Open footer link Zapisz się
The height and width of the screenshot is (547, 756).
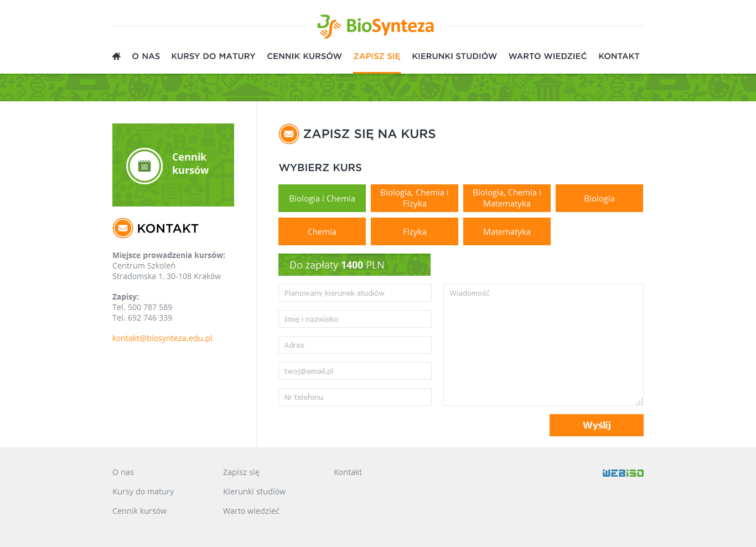(x=241, y=472)
